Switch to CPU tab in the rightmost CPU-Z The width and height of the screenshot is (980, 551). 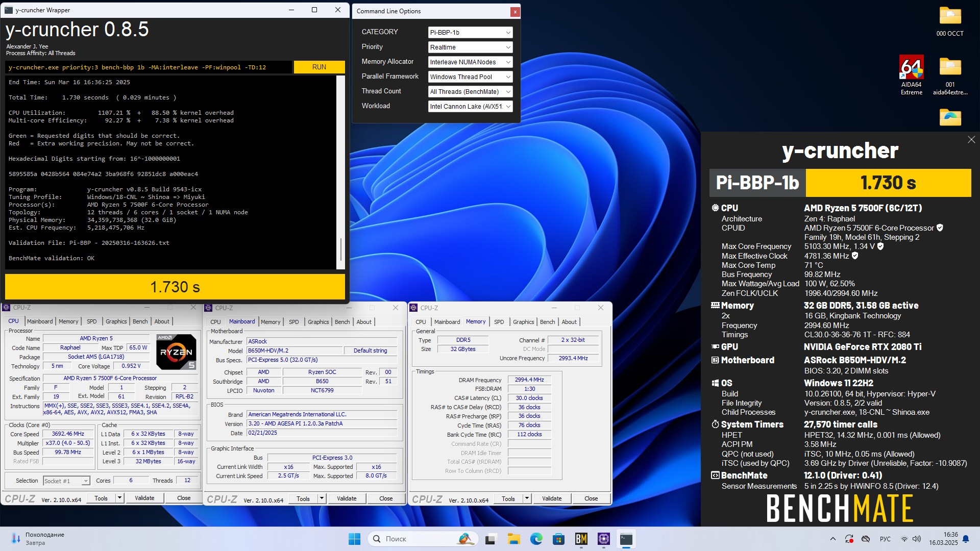[x=421, y=322]
